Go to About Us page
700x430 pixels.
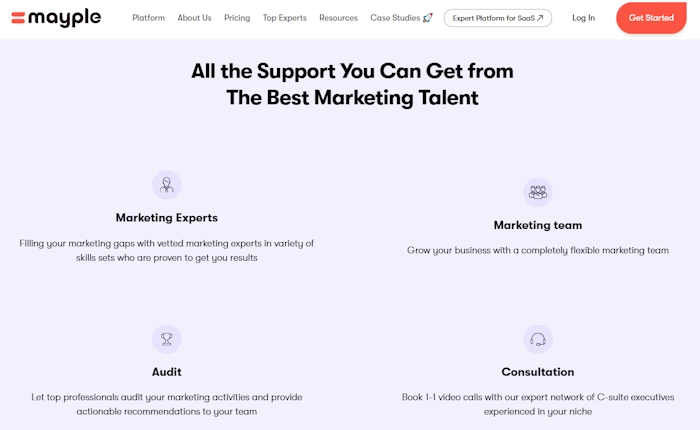click(x=194, y=18)
